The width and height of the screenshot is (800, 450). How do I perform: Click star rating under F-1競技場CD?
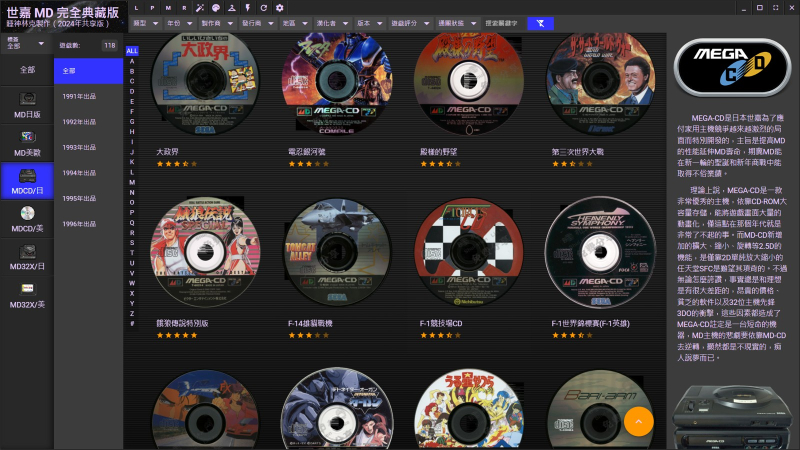click(x=440, y=335)
